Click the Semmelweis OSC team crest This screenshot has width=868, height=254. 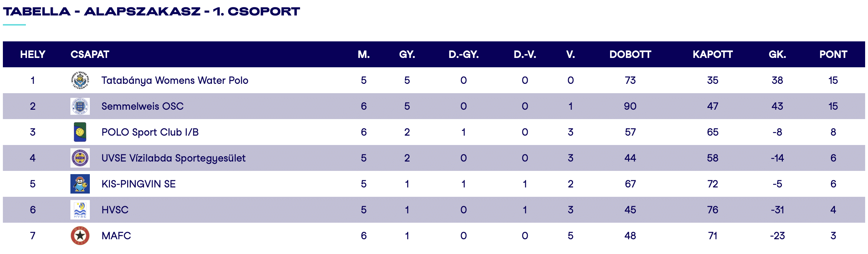(x=80, y=106)
